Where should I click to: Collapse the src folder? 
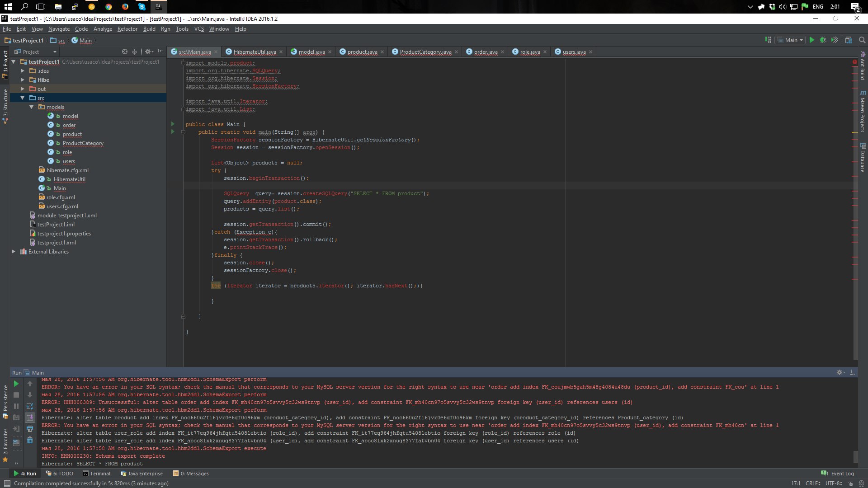click(22, 98)
